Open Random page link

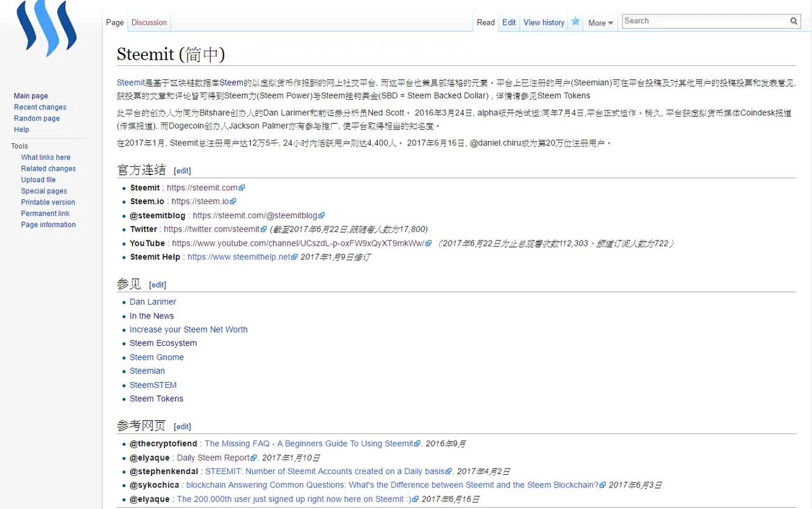click(37, 118)
